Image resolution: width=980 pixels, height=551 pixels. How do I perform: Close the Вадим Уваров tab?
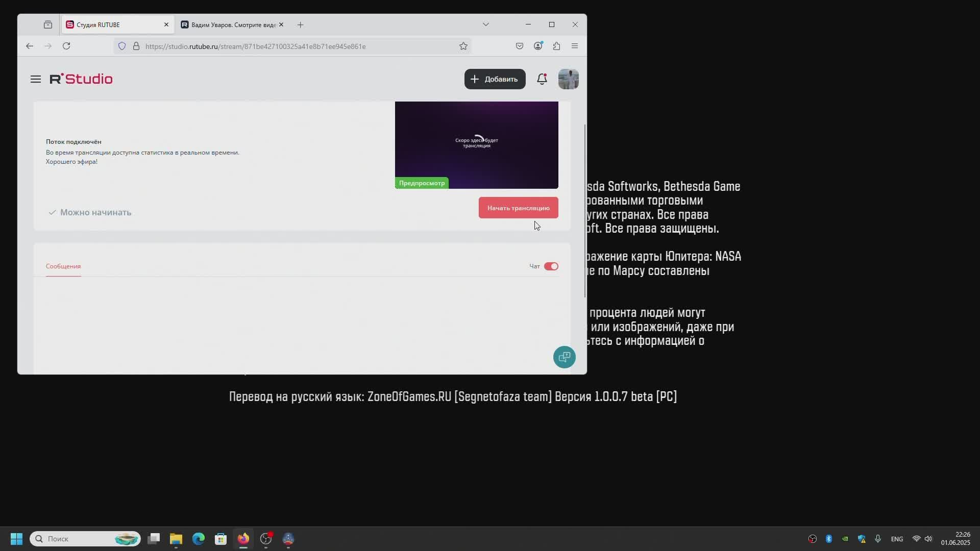coord(281,24)
